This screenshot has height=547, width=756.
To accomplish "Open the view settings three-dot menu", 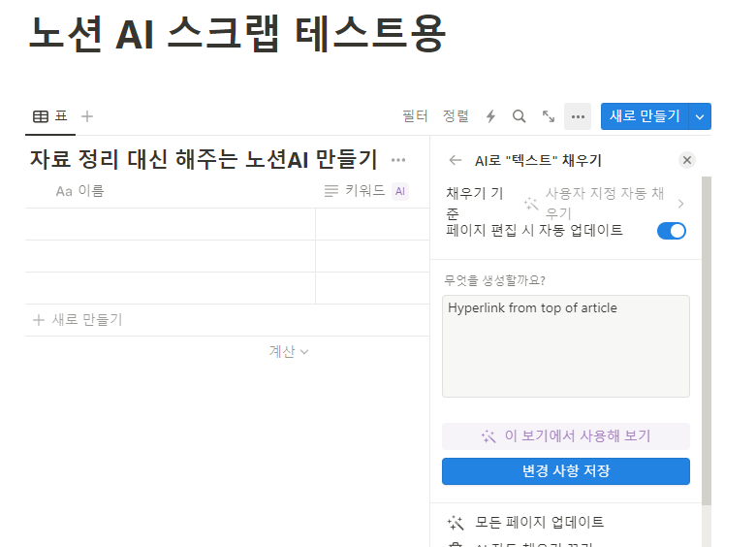I will click(578, 116).
